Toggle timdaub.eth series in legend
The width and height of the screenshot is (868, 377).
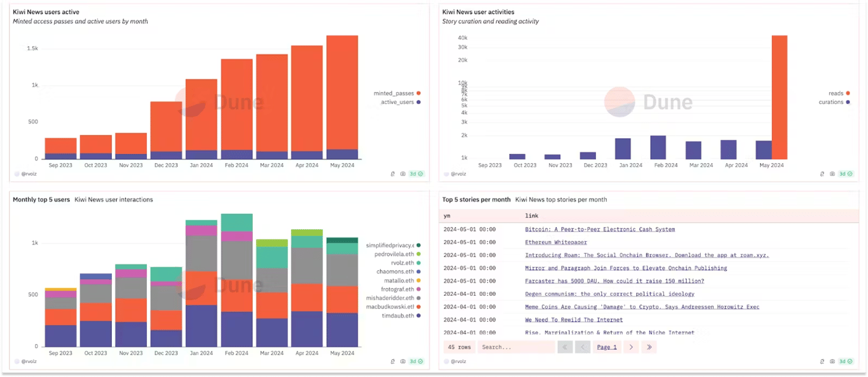coord(401,315)
